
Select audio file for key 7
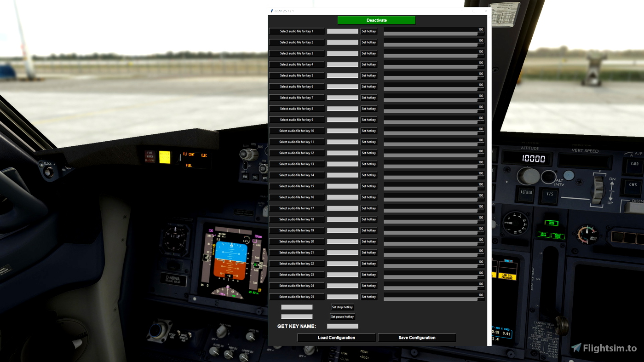click(297, 98)
